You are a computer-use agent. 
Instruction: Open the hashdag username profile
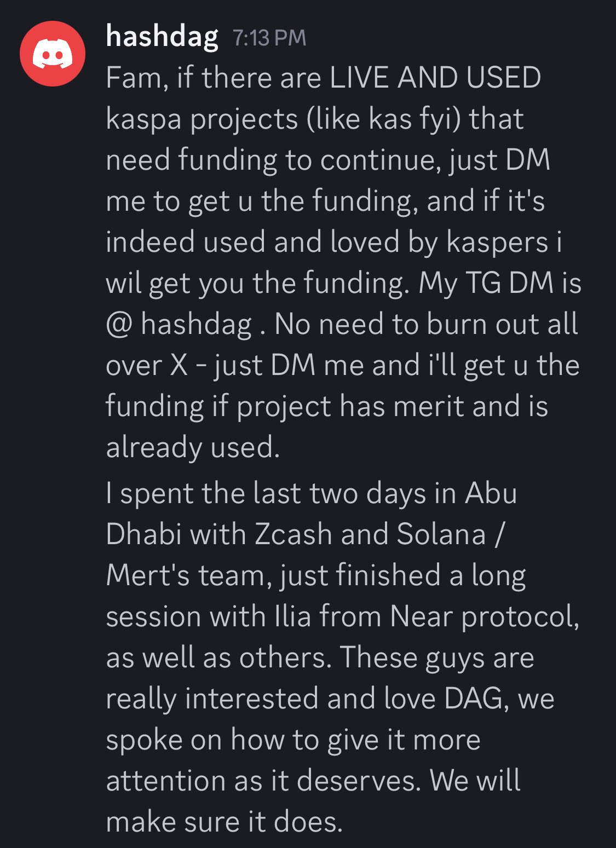(x=162, y=37)
